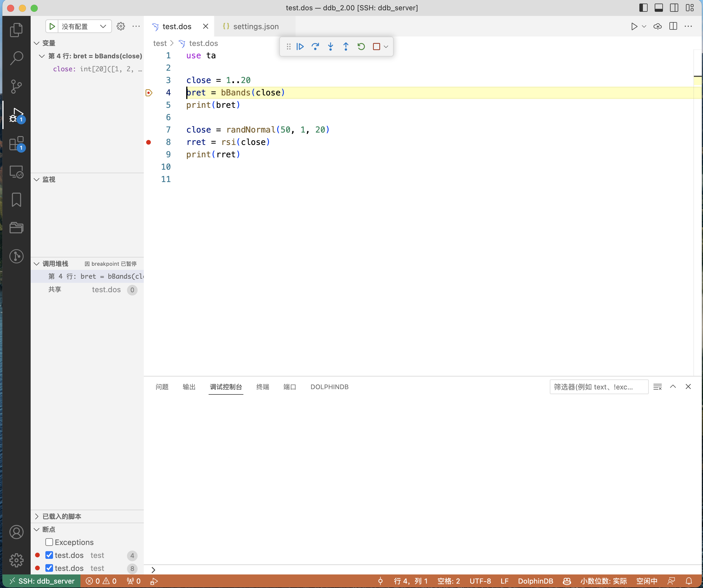Disable the test.dos line 8 breakpoint
Image resolution: width=703 pixels, height=588 pixels.
[x=49, y=568]
